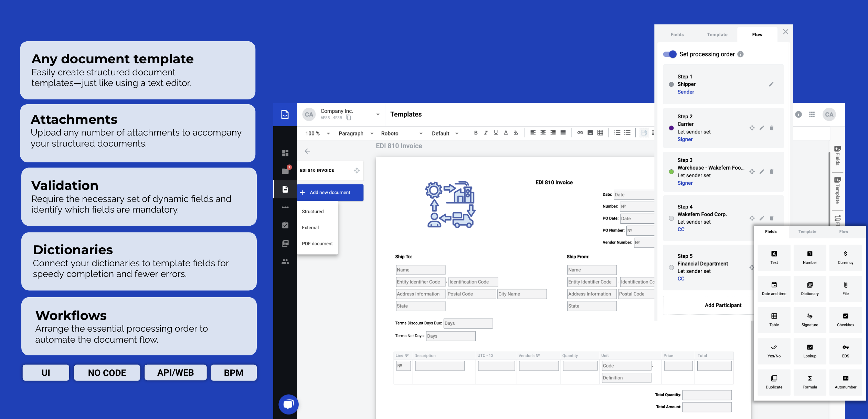
Task: Select the Step 2 Carrier radio dot
Action: point(671,128)
